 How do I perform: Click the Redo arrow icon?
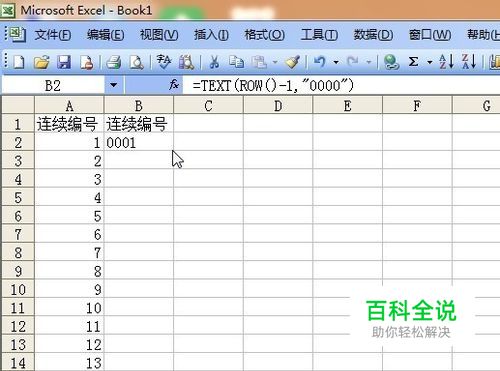tap(352, 62)
